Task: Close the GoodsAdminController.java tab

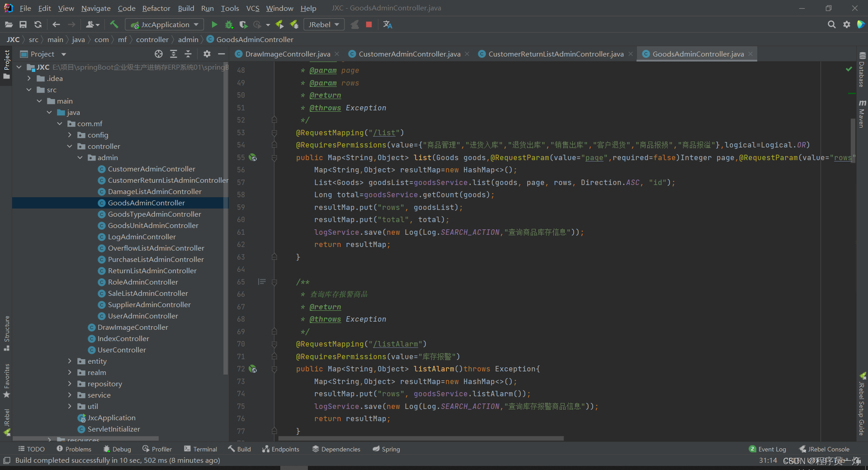Action: point(750,54)
